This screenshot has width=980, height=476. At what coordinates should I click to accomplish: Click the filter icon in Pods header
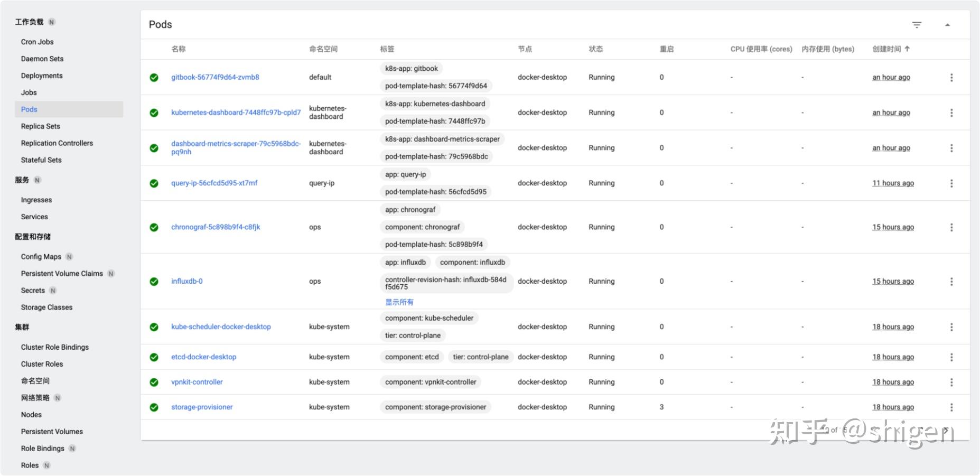click(x=917, y=25)
